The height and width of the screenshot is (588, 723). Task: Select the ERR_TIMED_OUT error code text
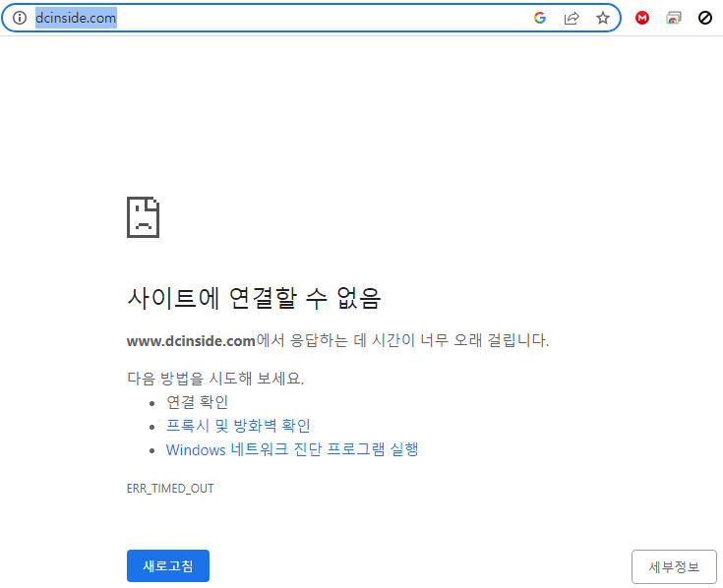170,489
